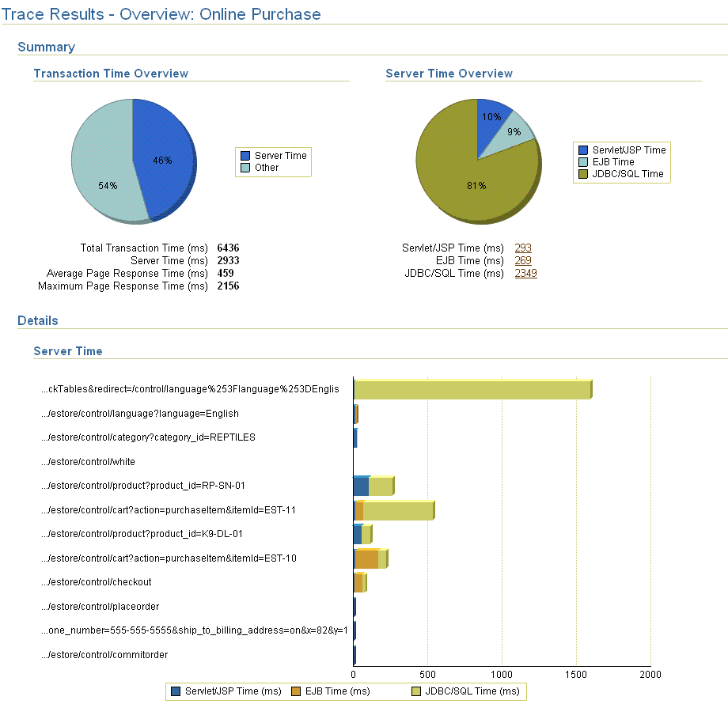This screenshot has height=704, width=728.
Task: Click the Transaction Time Overview heading
Action: 111,74
